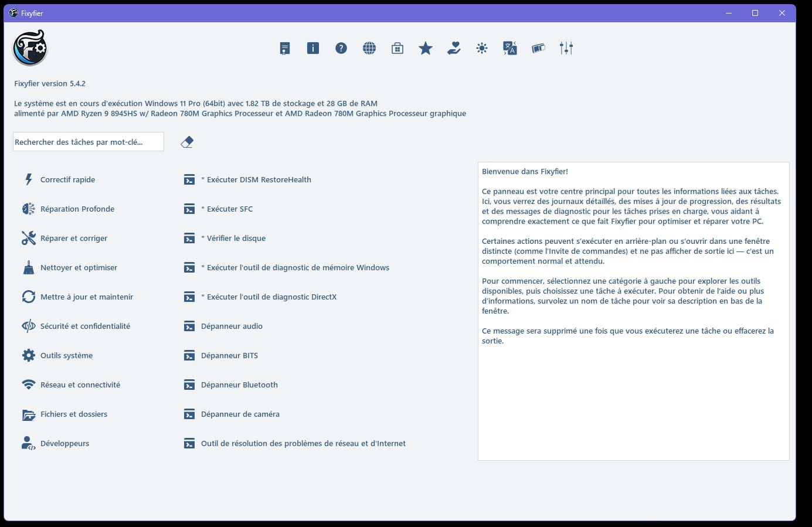Toggle theme with the sun icon
812x527 pixels.
coord(482,48)
